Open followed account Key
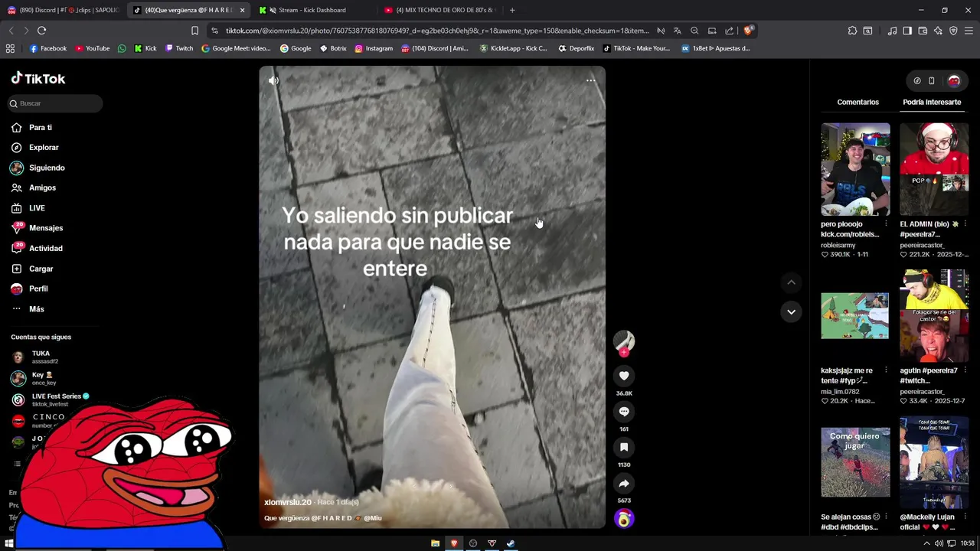Image resolution: width=980 pixels, height=551 pixels. [x=41, y=378]
